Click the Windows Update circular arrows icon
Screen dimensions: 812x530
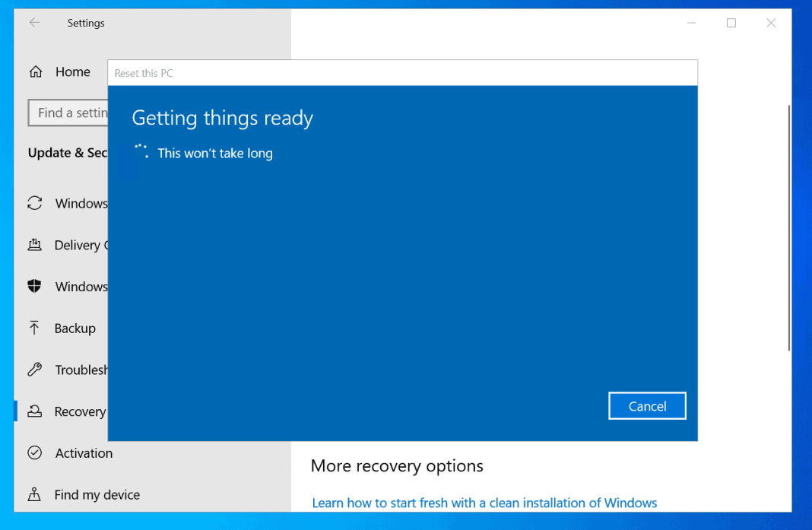click(x=35, y=203)
